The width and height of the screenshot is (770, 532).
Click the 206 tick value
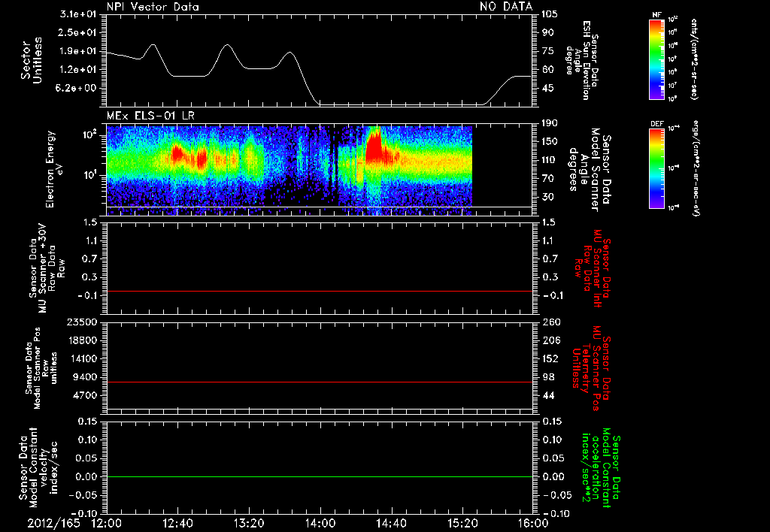pyautogui.click(x=550, y=340)
